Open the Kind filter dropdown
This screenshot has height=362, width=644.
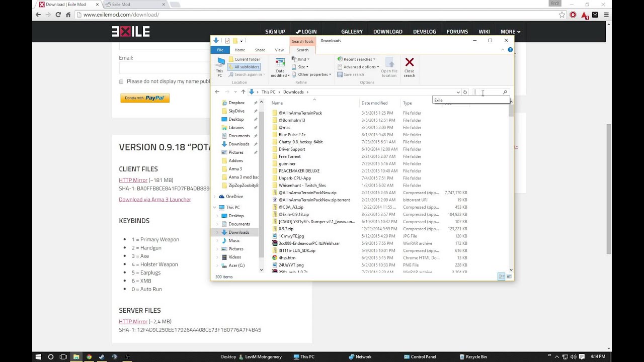click(301, 59)
